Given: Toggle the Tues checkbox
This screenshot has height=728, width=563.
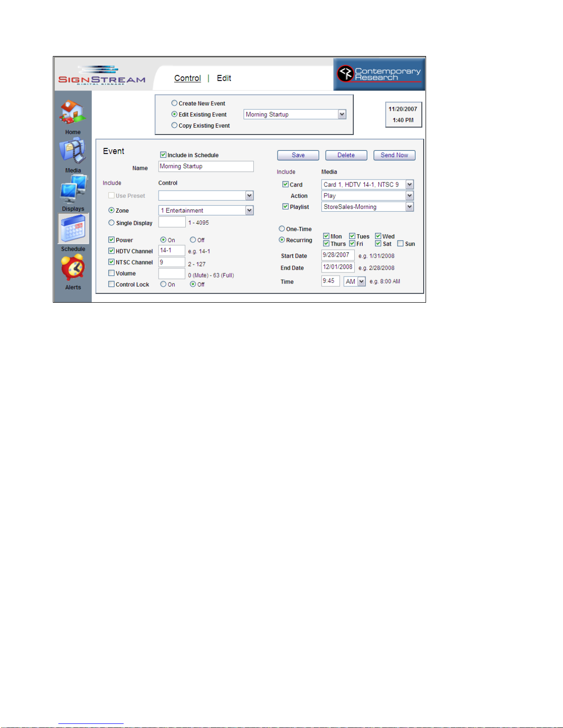Looking at the screenshot, I should coord(352,236).
